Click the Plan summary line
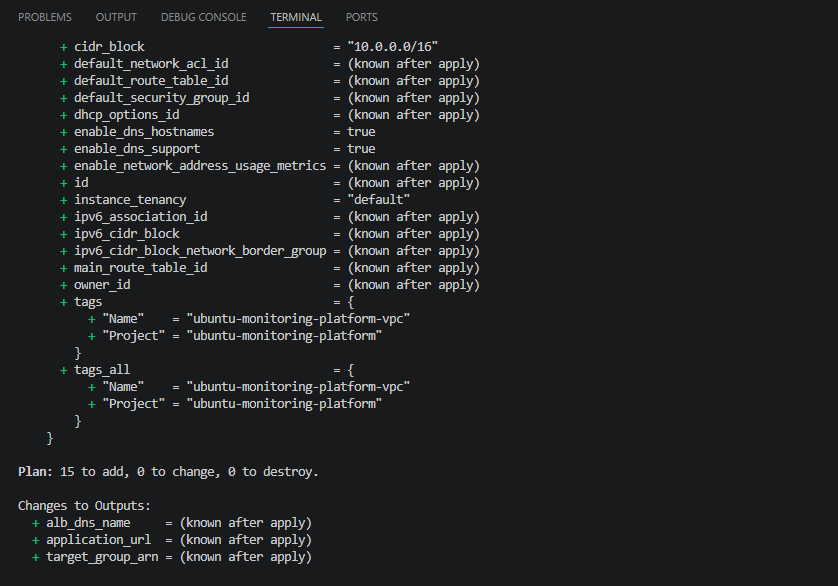The height and width of the screenshot is (586, 838). (x=168, y=472)
